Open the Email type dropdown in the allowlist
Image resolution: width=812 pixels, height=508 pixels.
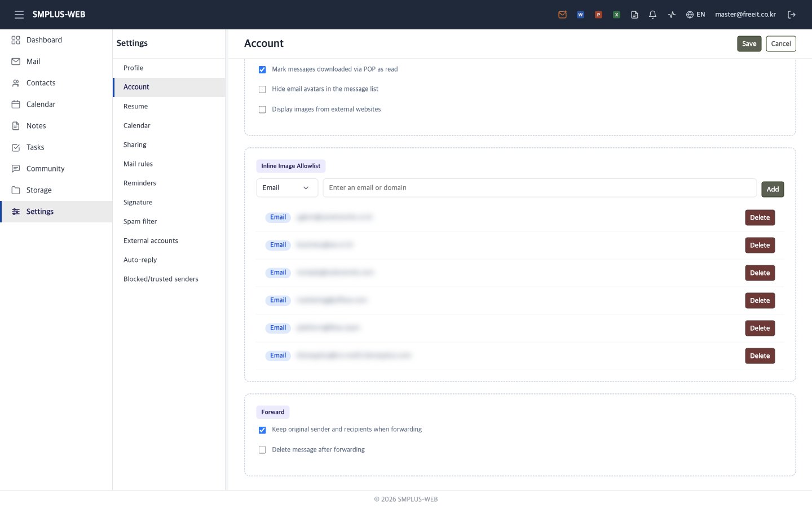pos(287,188)
